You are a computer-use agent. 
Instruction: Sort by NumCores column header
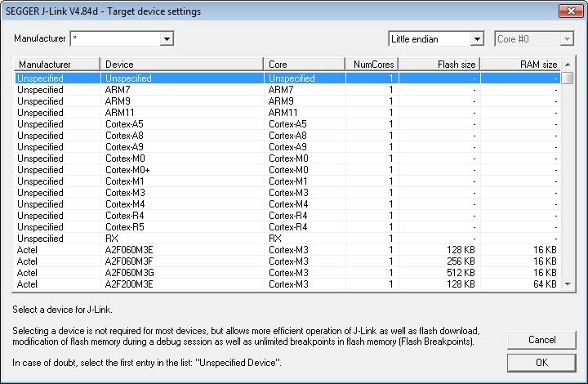[372, 65]
